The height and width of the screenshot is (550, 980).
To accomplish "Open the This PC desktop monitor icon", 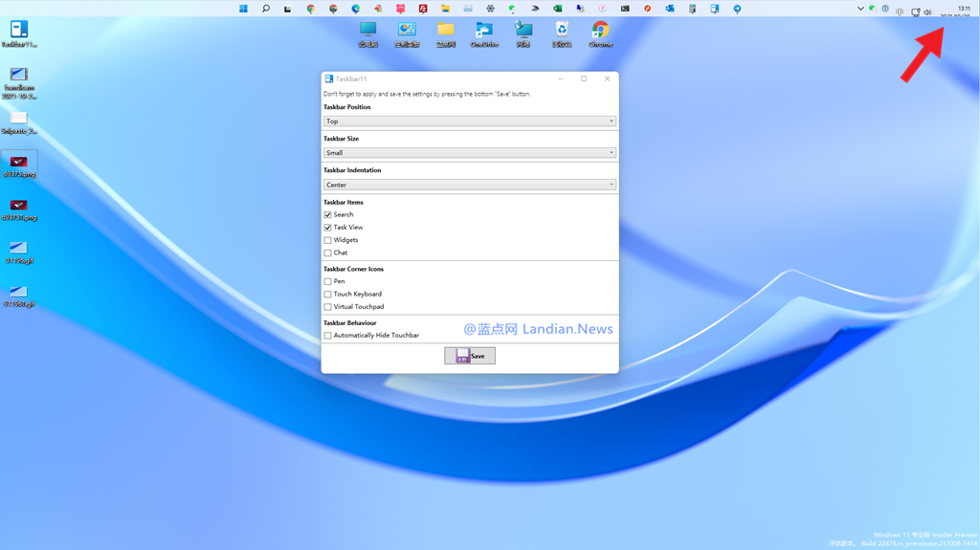I will click(x=368, y=34).
